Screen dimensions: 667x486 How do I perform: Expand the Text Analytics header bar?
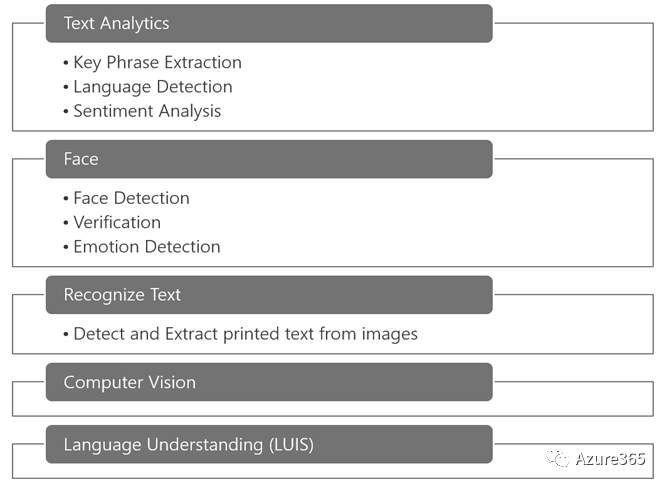pyautogui.click(x=269, y=23)
